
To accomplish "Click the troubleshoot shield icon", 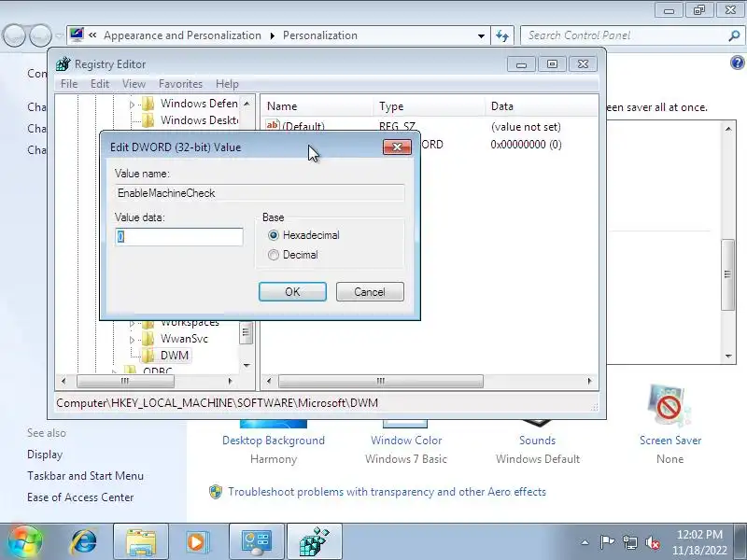I will [x=216, y=492].
